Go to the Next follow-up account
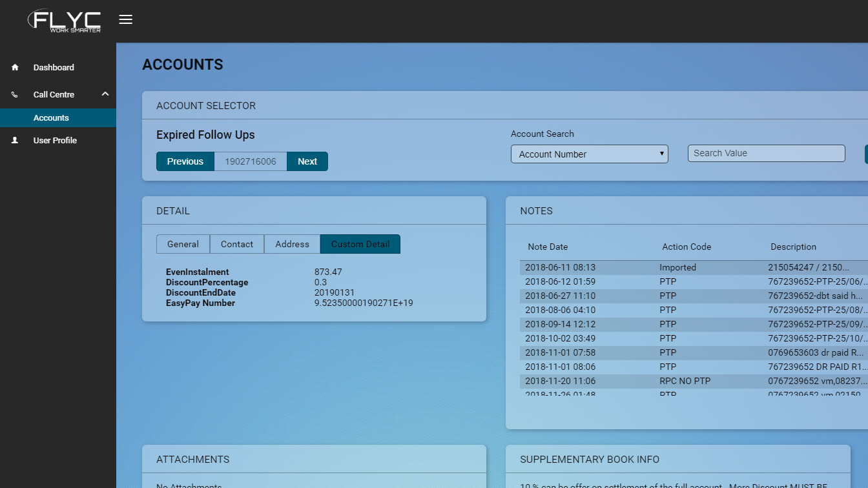 point(307,161)
